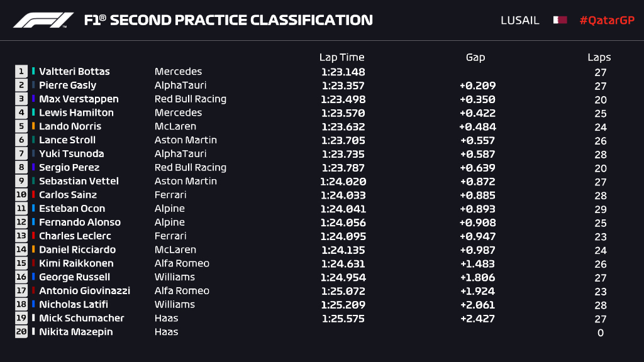Open the #QatarGP hashtag
The image size is (644, 362).
pos(606,20)
